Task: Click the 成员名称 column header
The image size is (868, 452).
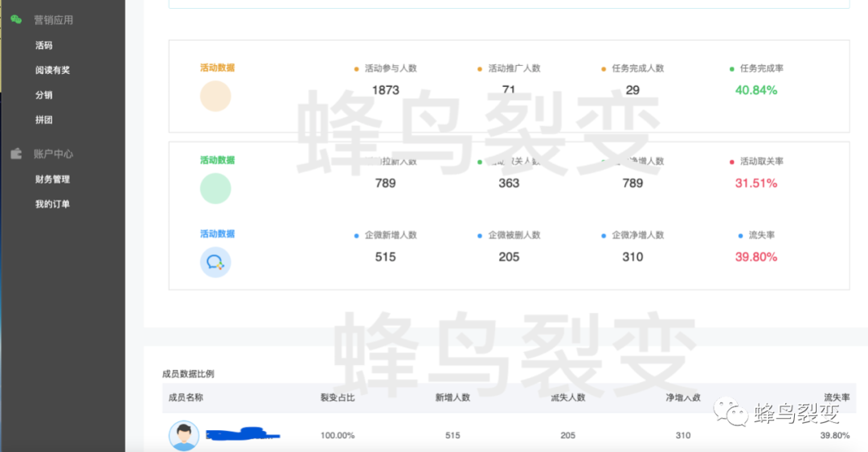Action: tap(186, 397)
